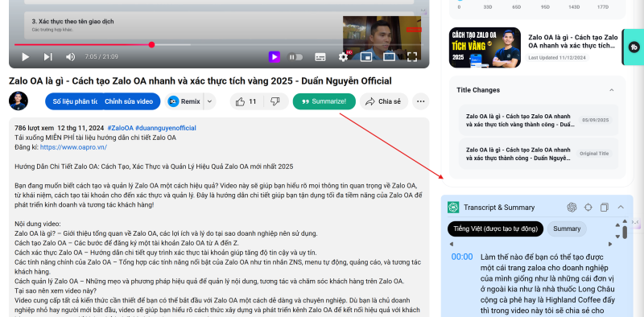Switch to miniplayer mode
The image size is (644, 317).
(x=366, y=57)
